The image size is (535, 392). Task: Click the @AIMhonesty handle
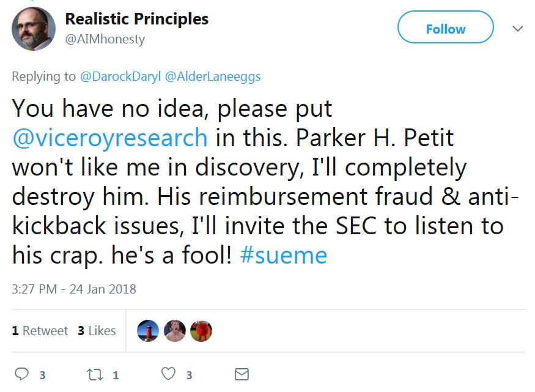point(105,39)
